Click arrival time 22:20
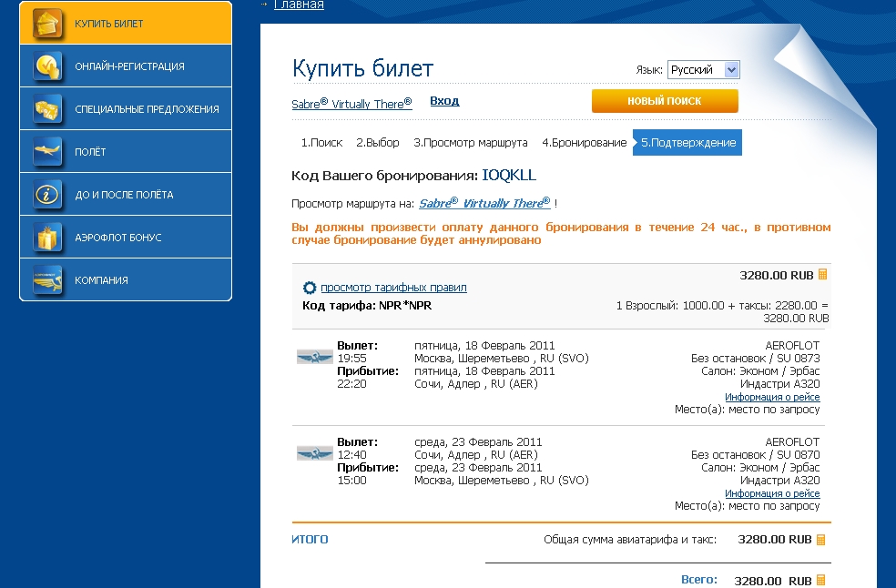The image size is (896, 588). (352, 384)
